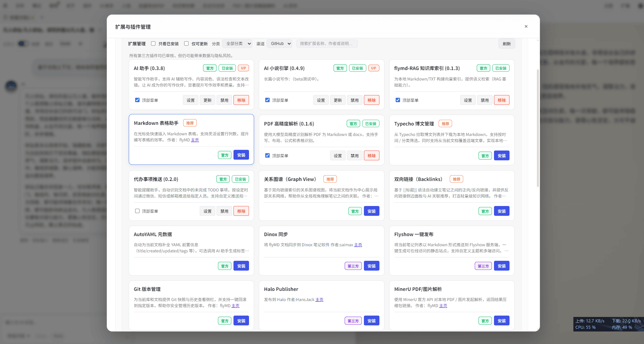The width and height of the screenshot is (644, 344).
Task: Open the GitHub channel dropdown
Action: [x=279, y=44]
